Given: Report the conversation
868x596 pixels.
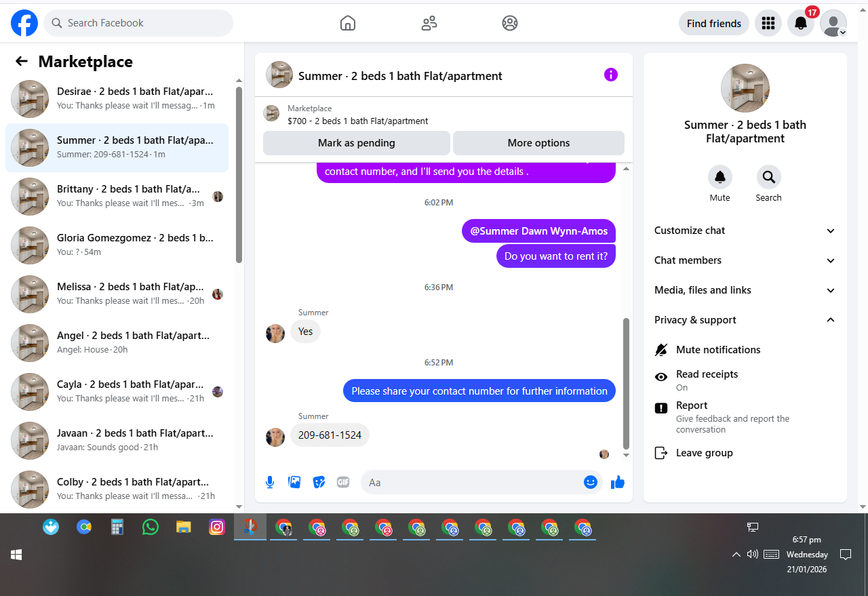Looking at the screenshot, I should [745, 417].
